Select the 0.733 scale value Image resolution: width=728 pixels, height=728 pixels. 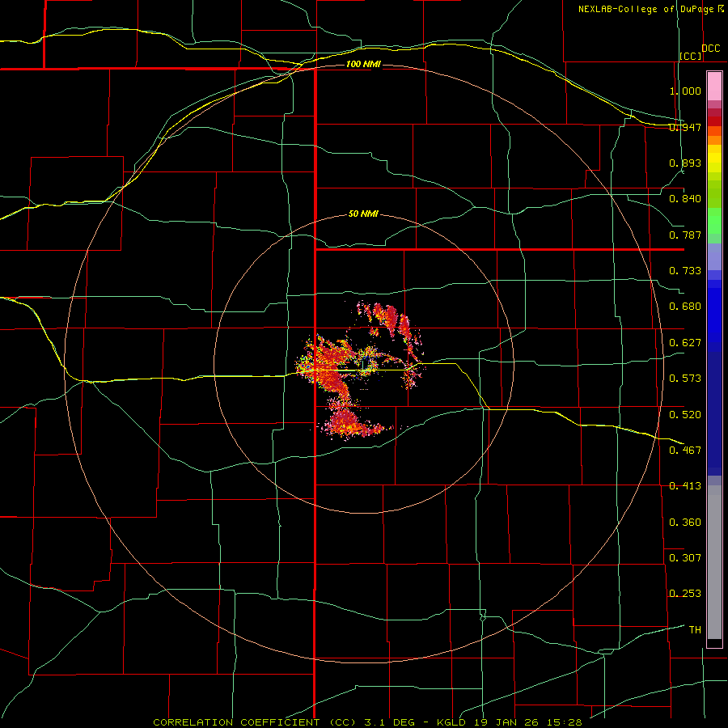pos(685,271)
